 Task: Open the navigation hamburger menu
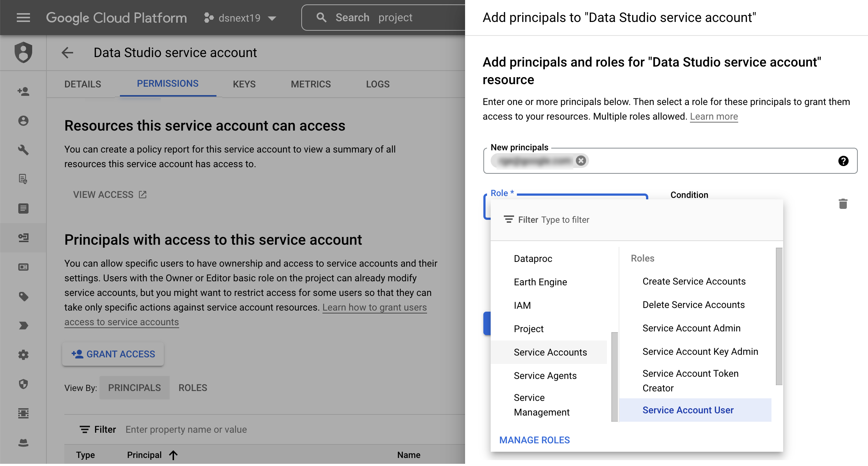[23, 18]
